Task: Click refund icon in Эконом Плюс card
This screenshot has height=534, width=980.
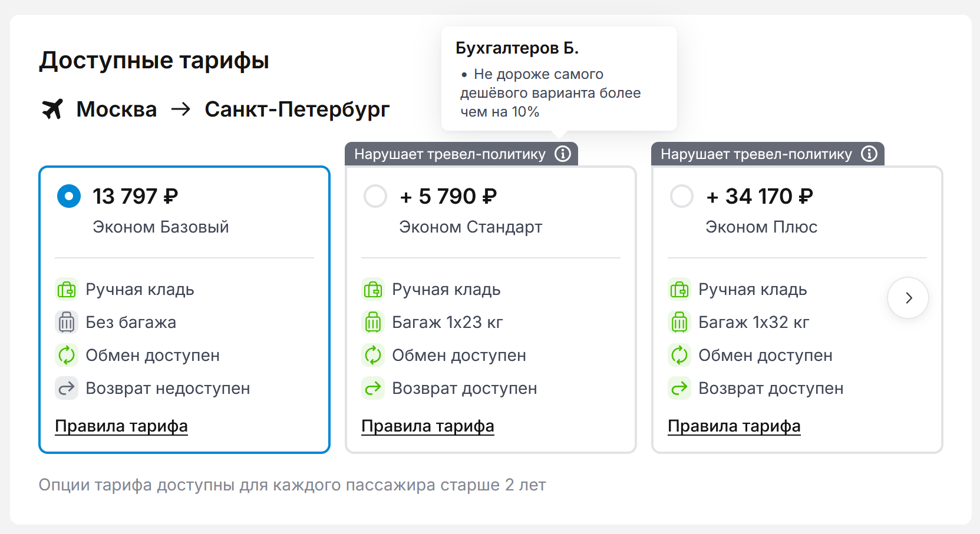Action: tap(679, 388)
